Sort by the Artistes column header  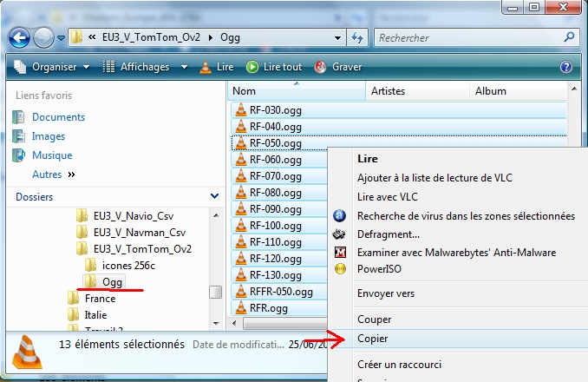417,91
